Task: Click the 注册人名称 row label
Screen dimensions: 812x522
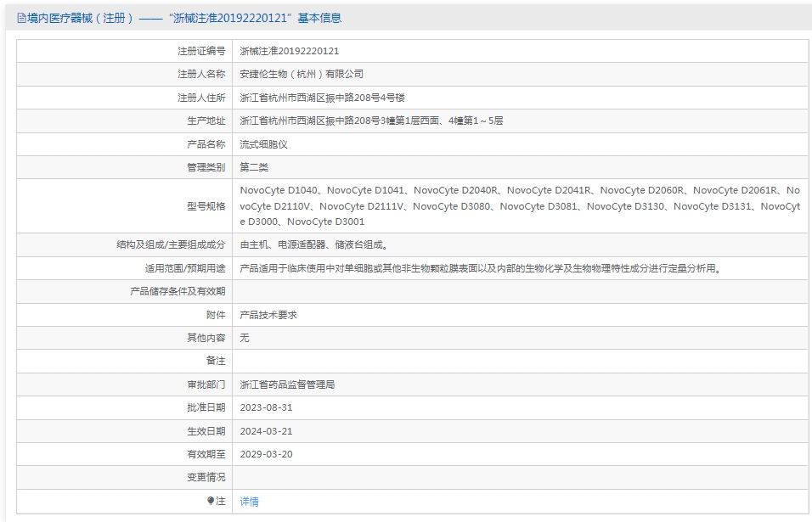Action: pyautogui.click(x=201, y=74)
